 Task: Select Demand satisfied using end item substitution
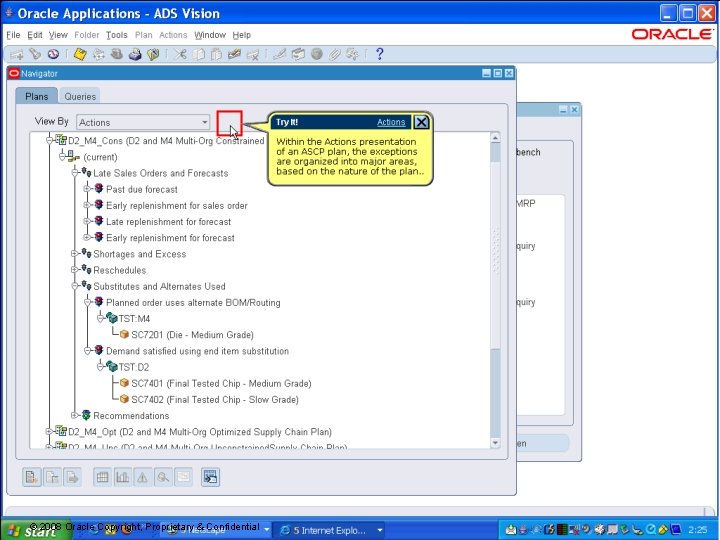coord(197,351)
